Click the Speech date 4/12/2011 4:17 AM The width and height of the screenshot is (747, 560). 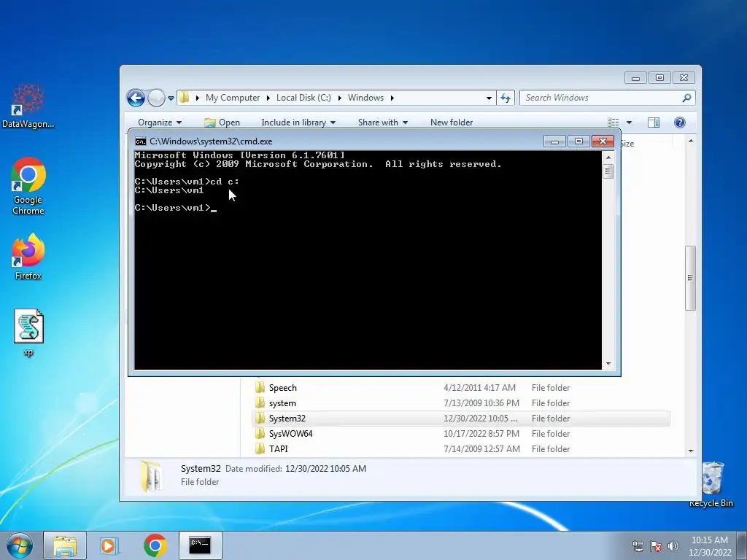[480, 388]
